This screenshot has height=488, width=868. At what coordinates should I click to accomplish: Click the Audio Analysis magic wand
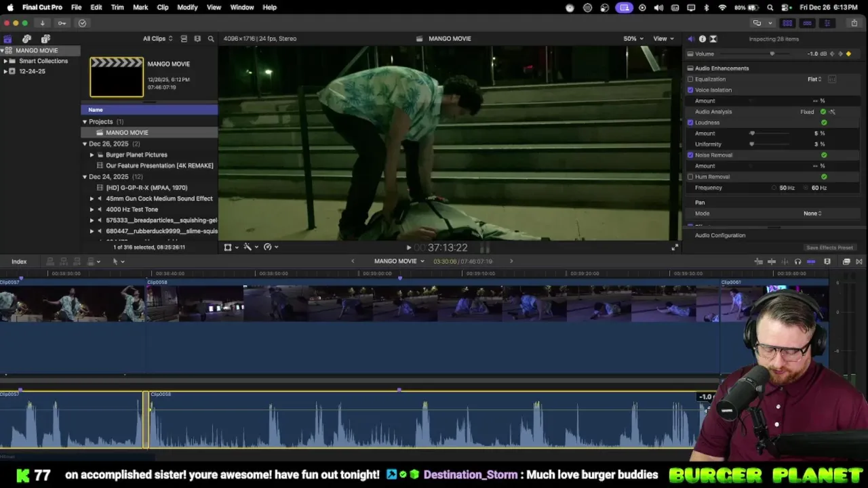pyautogui.click(x=832, y=112)
